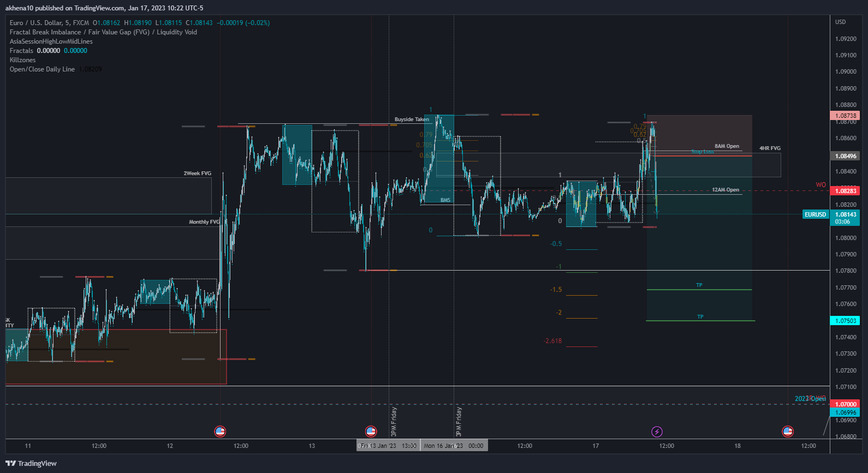Click the 4HR FVG zone label
This screenshot has width=868, height=473.
pyautogui.click(x=770, y=148)
